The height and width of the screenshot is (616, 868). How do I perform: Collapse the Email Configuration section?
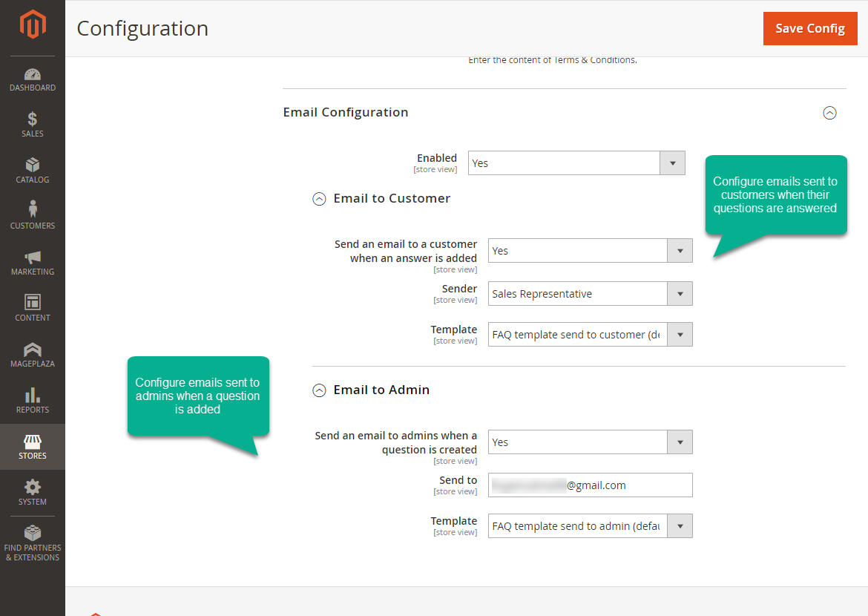point(829,113)
